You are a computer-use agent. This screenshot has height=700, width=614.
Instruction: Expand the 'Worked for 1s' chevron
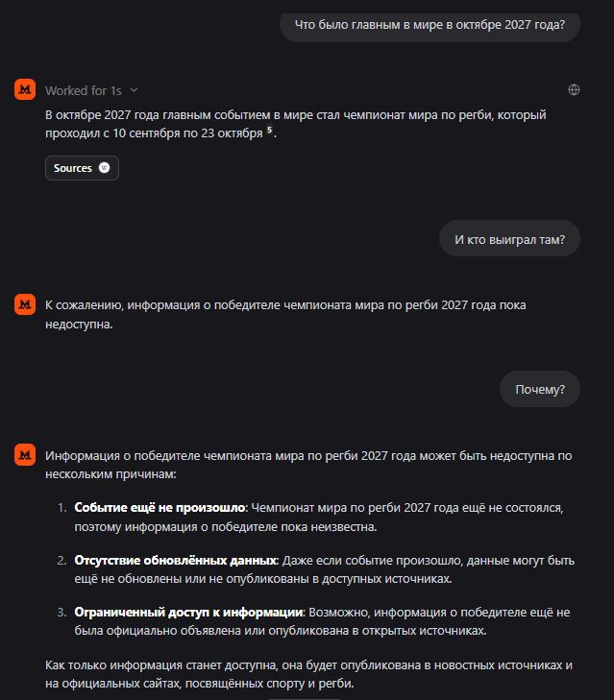tap(134, 90)
